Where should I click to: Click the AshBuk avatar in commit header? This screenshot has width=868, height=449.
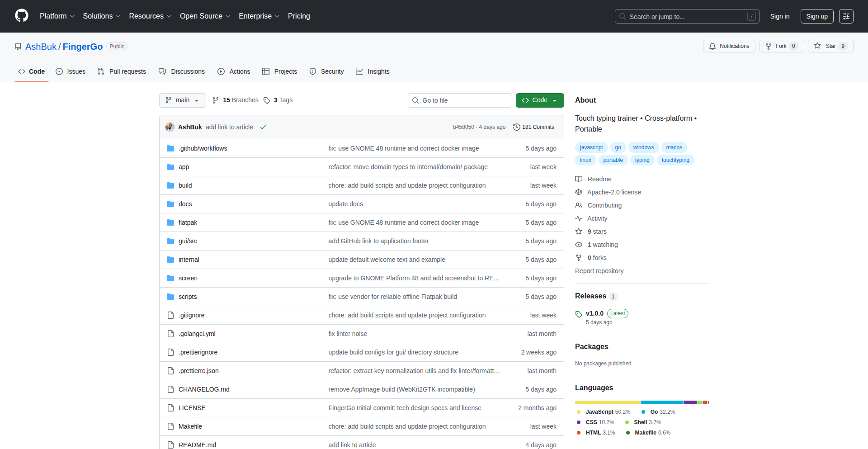[170, 127]
